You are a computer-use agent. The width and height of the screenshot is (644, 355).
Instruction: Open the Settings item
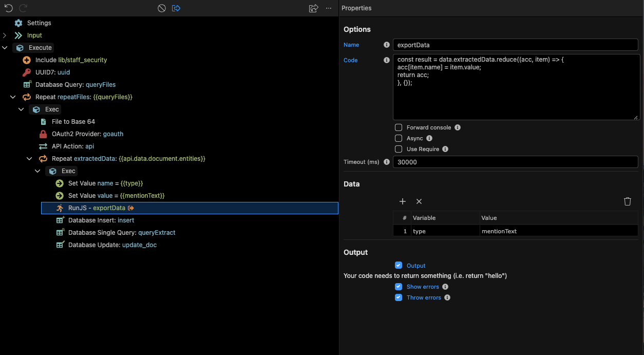pyautogui.click(x=39, y=23)
